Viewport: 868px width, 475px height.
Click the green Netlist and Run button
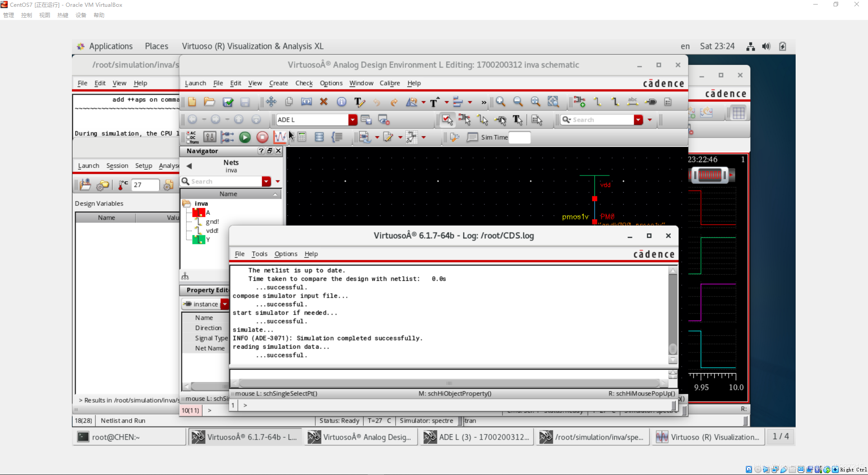(x=245, y=138)
